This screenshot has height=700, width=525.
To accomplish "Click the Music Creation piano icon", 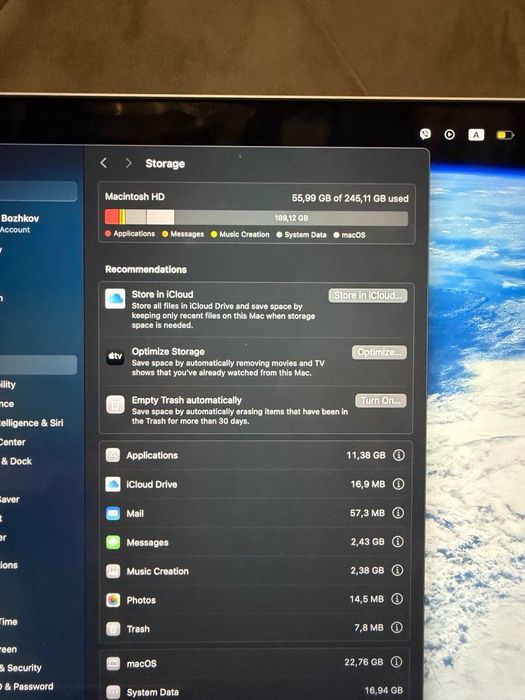I will click(x=113, y=571).
